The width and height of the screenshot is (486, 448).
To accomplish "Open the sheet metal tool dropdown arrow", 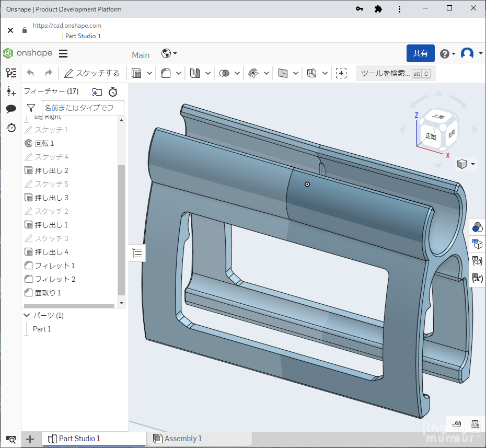I will coord(325,74).
